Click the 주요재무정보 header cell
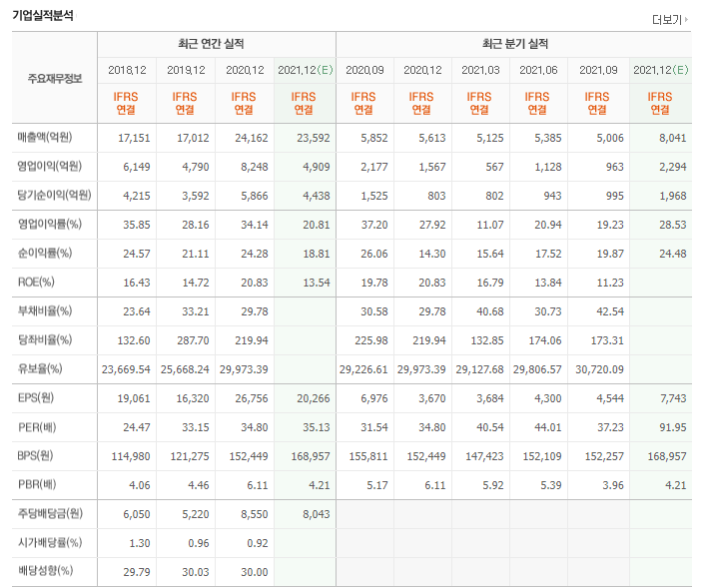The width and height of the screenshot is (706, 588). tap(55, 78)
